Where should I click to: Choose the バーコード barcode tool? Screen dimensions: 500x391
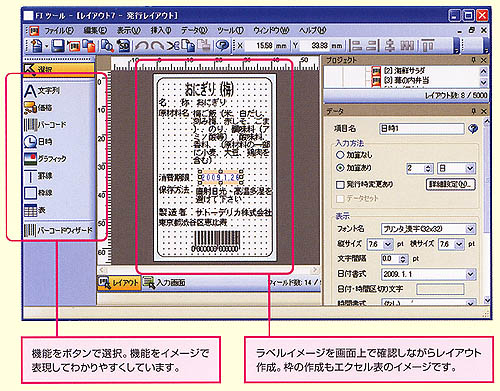coord(45,125)
